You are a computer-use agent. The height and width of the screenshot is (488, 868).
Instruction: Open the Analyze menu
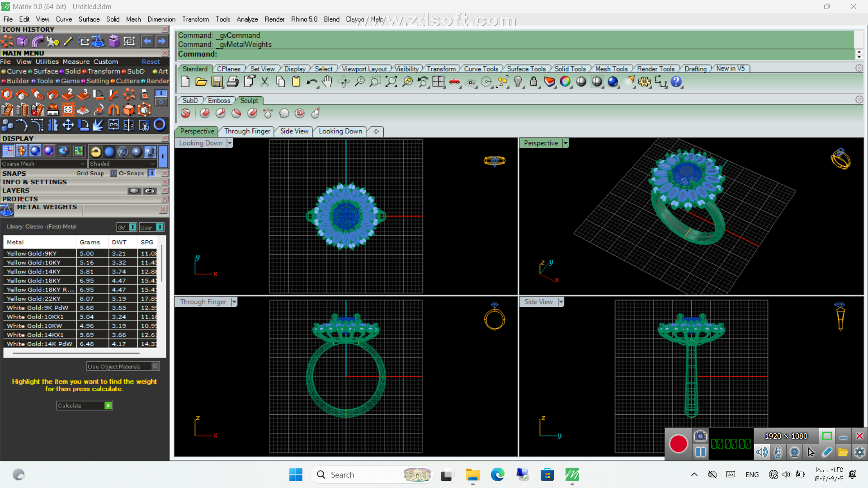pyautogui.click(x=247, y=19)
